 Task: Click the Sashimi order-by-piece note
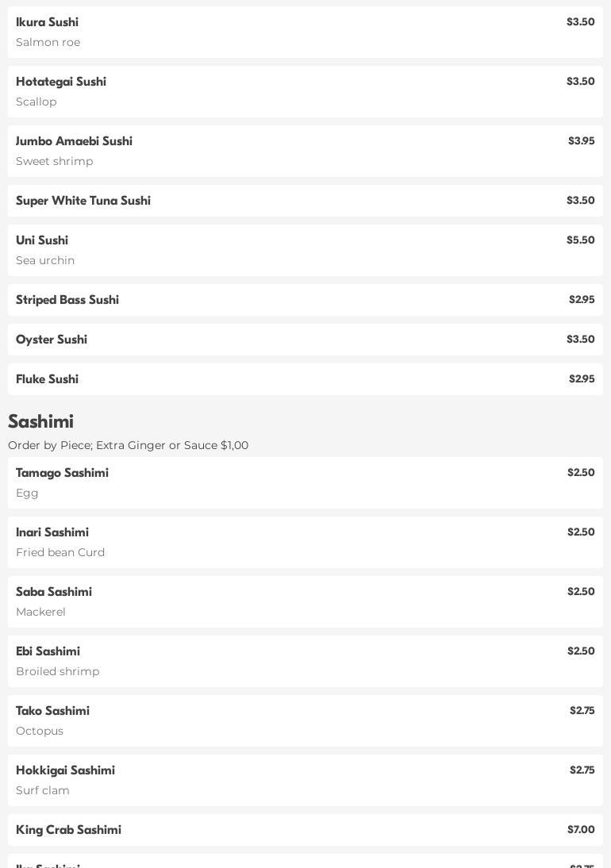click(x=129, y=445)
